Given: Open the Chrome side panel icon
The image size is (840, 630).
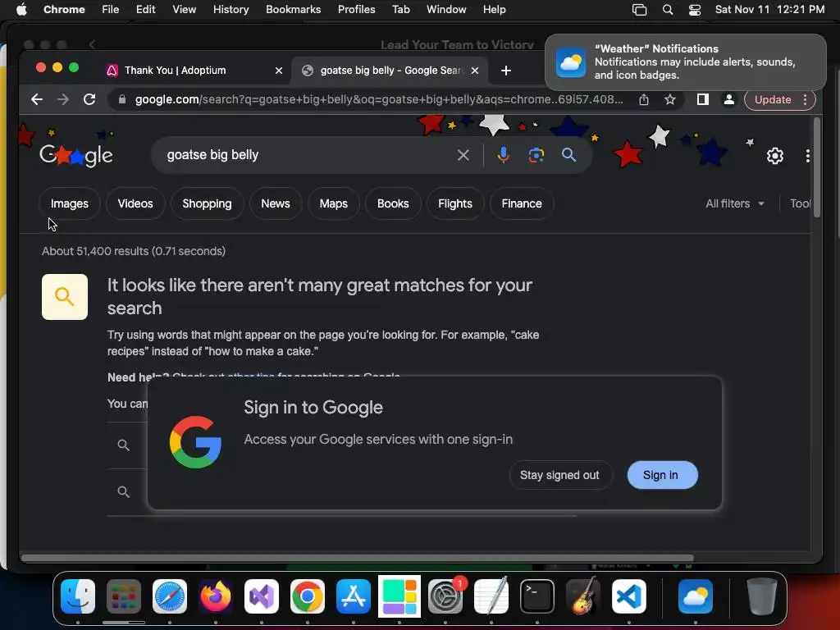Looking at the screenshot, I should click(703, 99).
